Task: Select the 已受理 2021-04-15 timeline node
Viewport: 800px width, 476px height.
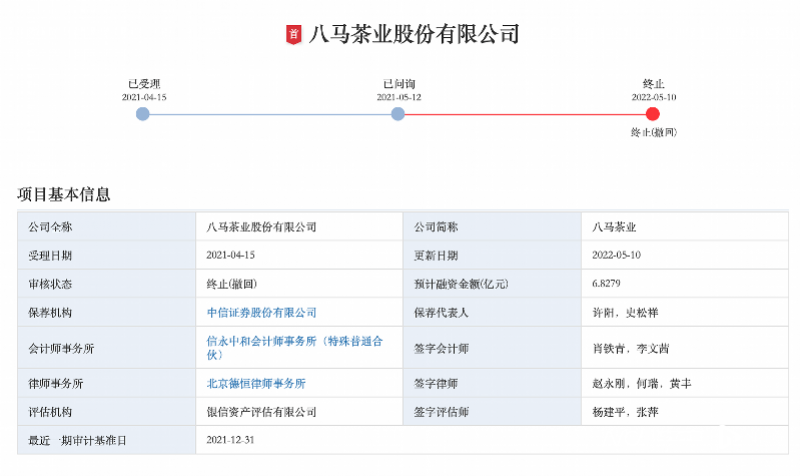Action: 143,114
